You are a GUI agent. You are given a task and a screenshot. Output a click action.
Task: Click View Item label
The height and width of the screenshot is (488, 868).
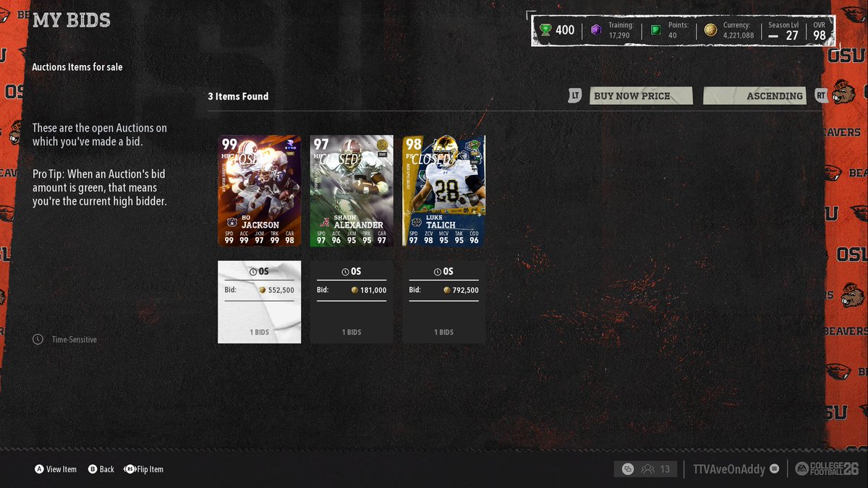tap(61, 469)
